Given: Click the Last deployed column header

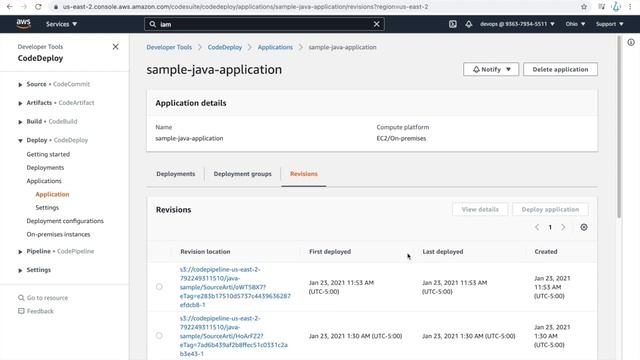Looking at the screenshot, I should tap(443, 251).
